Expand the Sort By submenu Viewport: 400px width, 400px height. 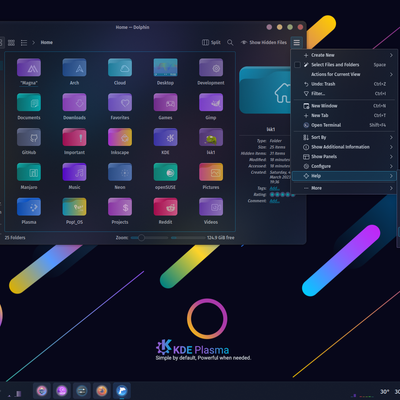click(344, 137)
